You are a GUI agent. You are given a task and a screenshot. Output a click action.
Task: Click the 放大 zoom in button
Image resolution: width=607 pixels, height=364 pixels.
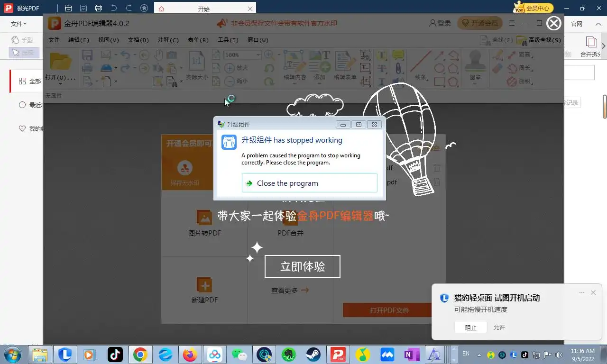(237, 68)
